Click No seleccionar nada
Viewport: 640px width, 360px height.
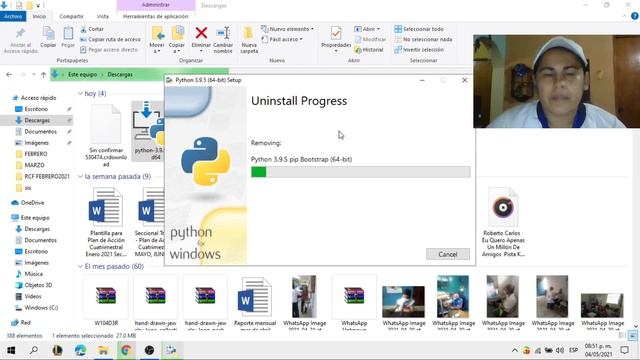click(x=423, y=39)
